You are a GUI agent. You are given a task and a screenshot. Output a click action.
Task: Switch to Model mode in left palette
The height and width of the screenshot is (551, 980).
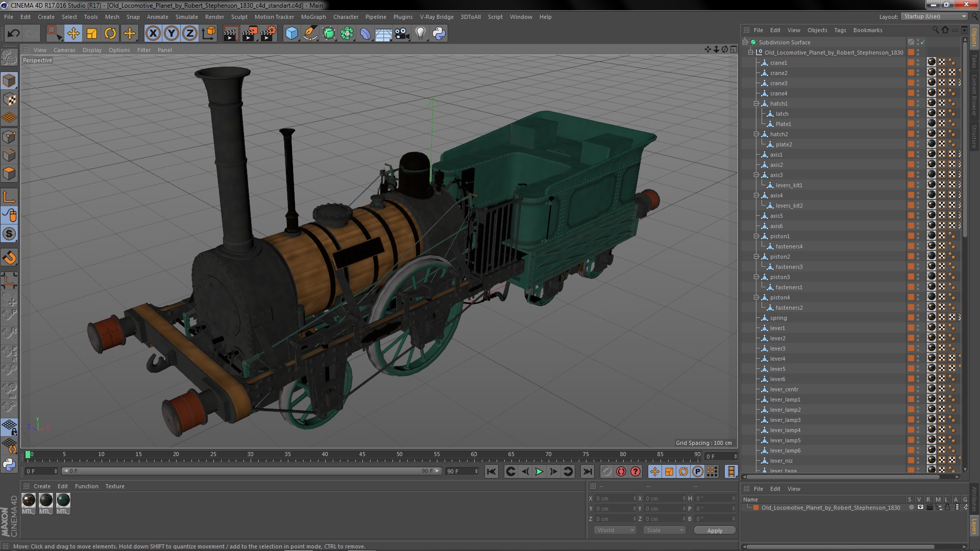tap(9, 81)
